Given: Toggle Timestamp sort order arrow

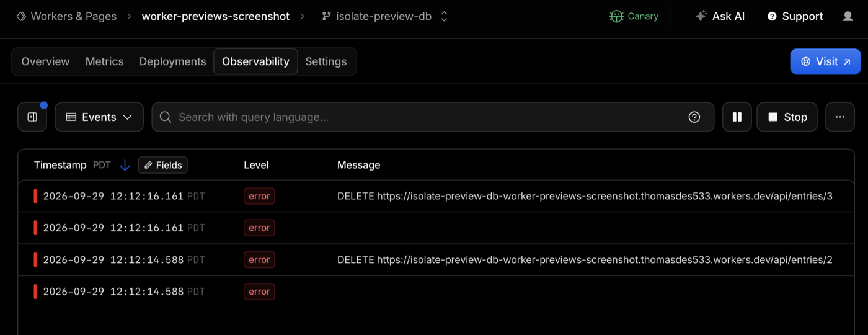Looking at the screenshot, I should (125, 165).
